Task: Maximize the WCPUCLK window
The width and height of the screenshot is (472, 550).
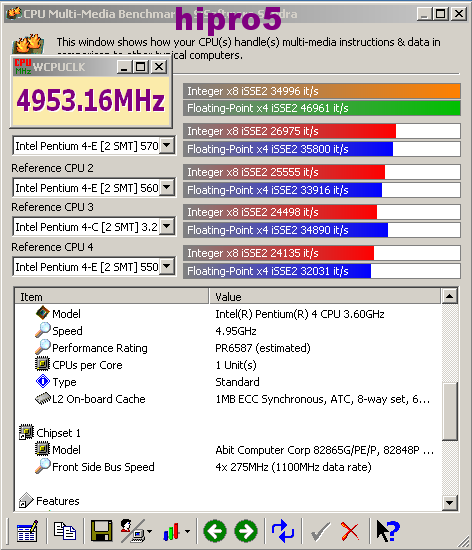Action: coord(141,66)
